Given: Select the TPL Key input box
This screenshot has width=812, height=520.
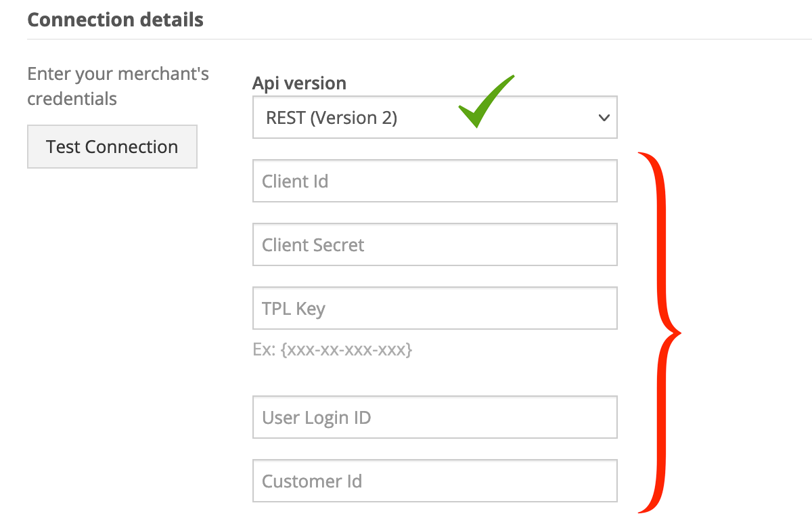Looking at the screenshot, I should click(x=435, y=308).
